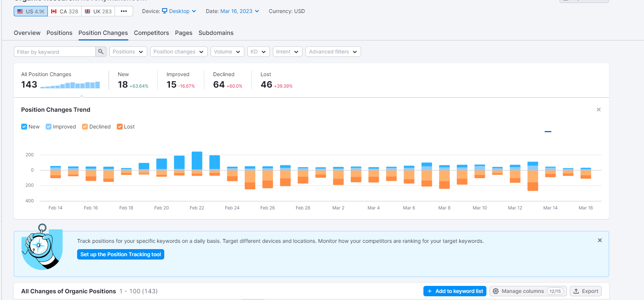
Task: Uncheck the New series checkbox
Action: 24,127
